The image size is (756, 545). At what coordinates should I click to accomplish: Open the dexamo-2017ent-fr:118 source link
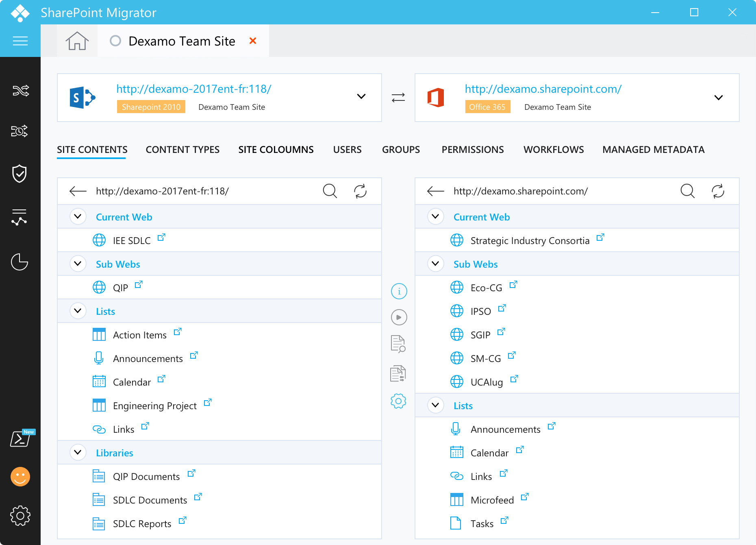click(194, 89)
